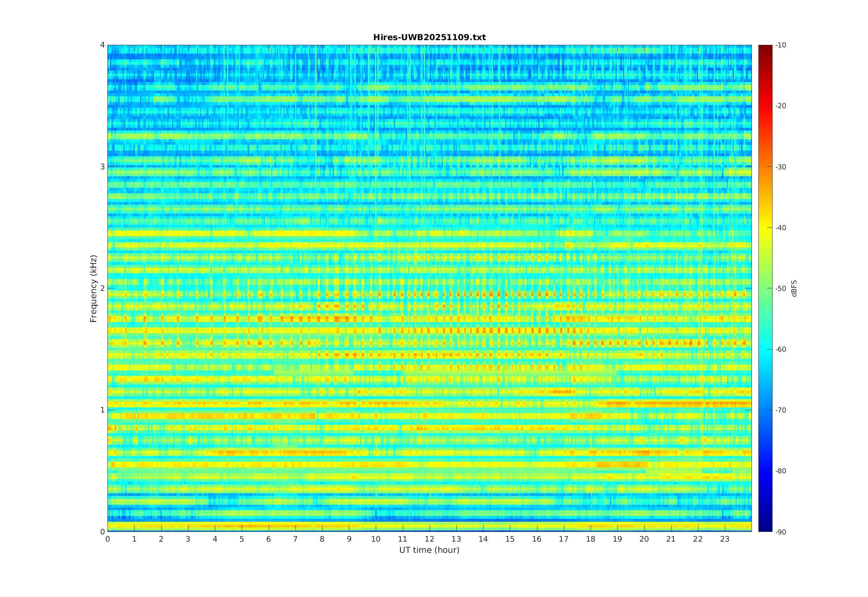This screenshot has width=868, height=597.
Task: Click the x-axis tick label 23
Action: coord(725,539)
